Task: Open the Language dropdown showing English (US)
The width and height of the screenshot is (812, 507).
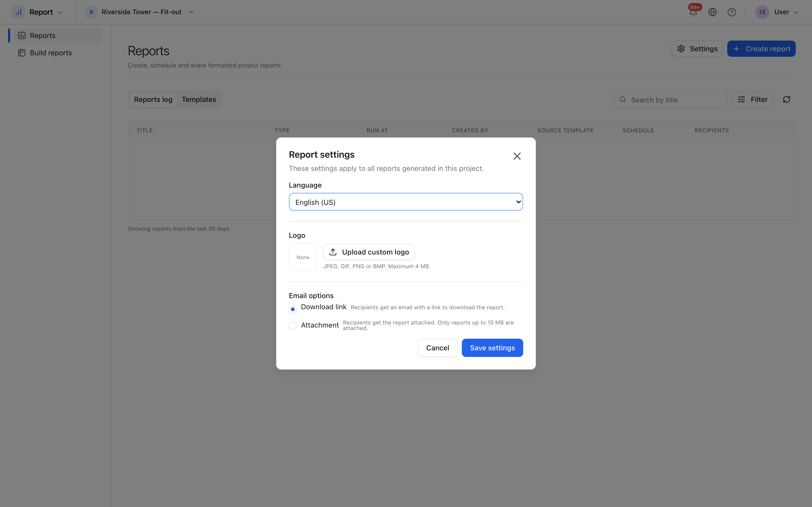Action: (x=406, y=202)
